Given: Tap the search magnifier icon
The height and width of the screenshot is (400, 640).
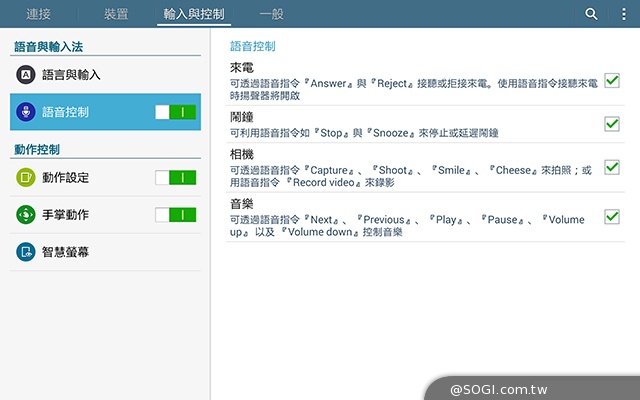Looking at the screenshot, I should 591,14.
